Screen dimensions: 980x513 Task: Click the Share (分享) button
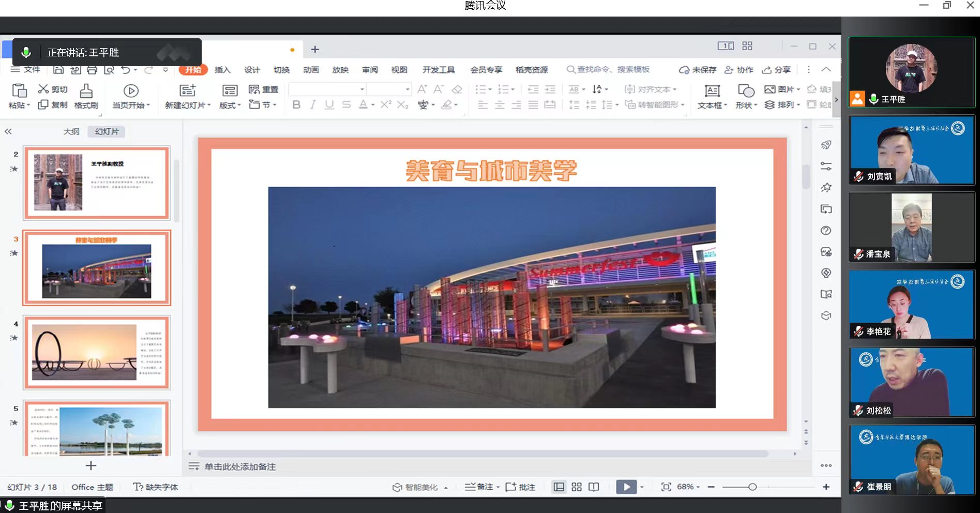[777, 70]
